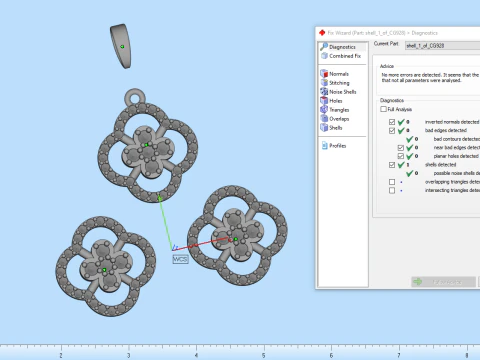Uncheck bad edges detected
The width and height of the screenshot is (480, 360).
392,130
